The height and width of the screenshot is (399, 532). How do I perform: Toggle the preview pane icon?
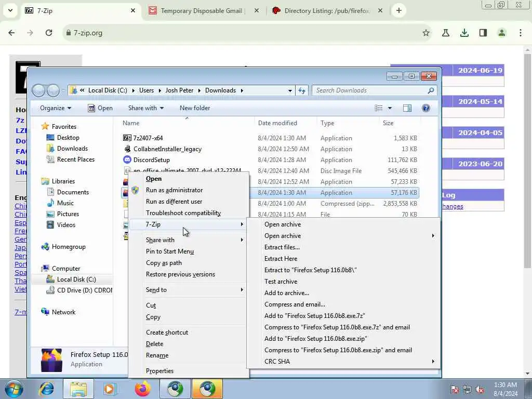pyautogui.click(x=407, y=108)
